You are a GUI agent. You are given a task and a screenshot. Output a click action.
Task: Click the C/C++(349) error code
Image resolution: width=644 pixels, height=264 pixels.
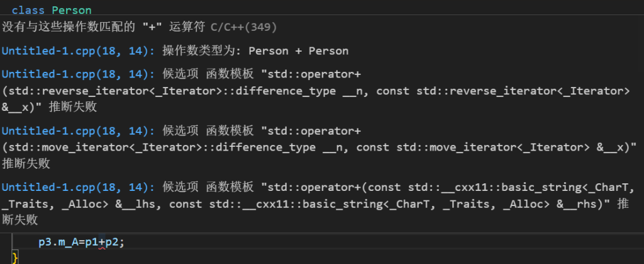[x=244, y=28]
